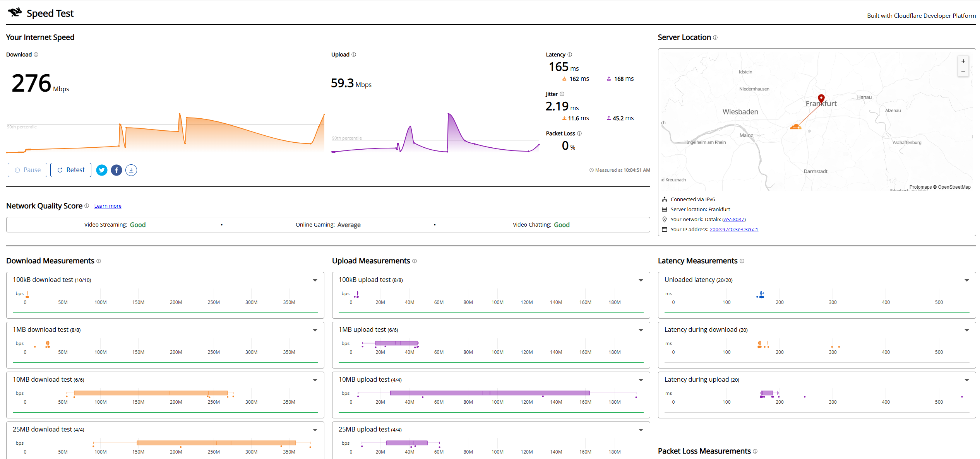
Task: Zoom in on the server location map
Action: pyautogui.click(x=963, y=61)
